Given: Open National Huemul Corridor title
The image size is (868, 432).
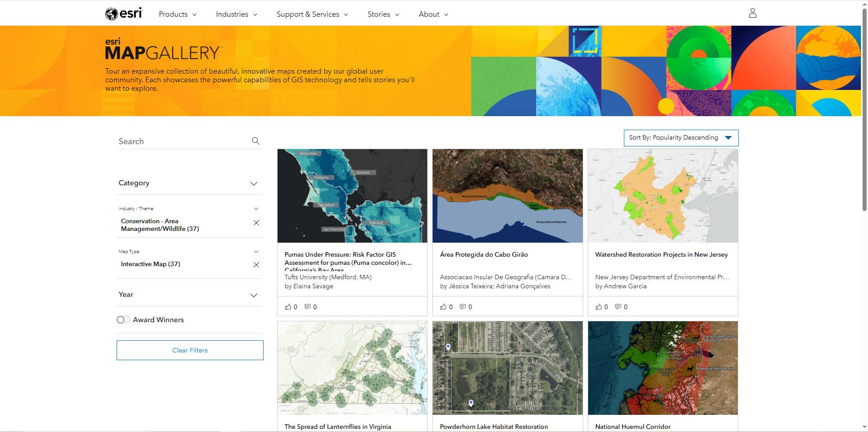Looking at the screenshot, I should click(633, 427).
